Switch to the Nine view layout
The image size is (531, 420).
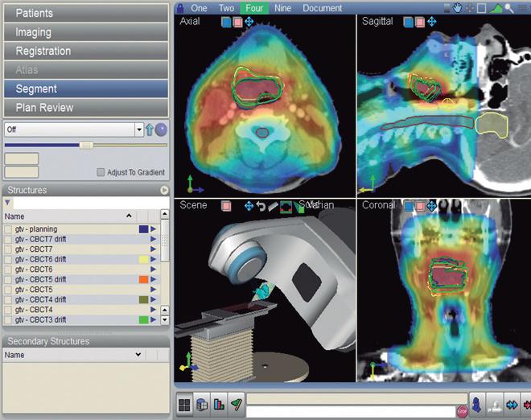tap(282, 8)
